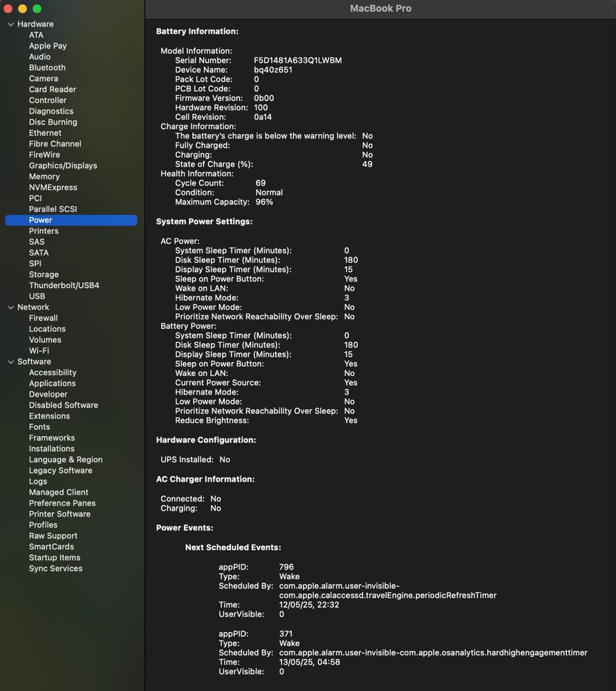Select SAS in the sidebar
This screenshot has width=616, height=691.
tap(37, 241)
